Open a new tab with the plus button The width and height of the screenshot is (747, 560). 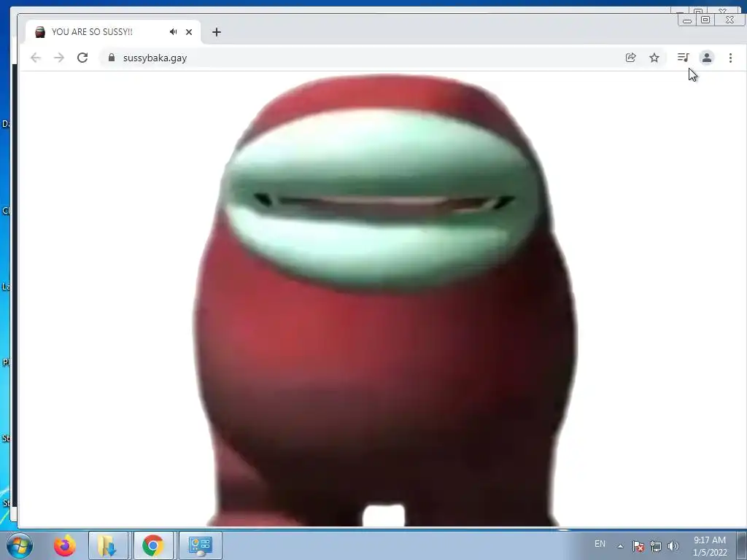216,32
